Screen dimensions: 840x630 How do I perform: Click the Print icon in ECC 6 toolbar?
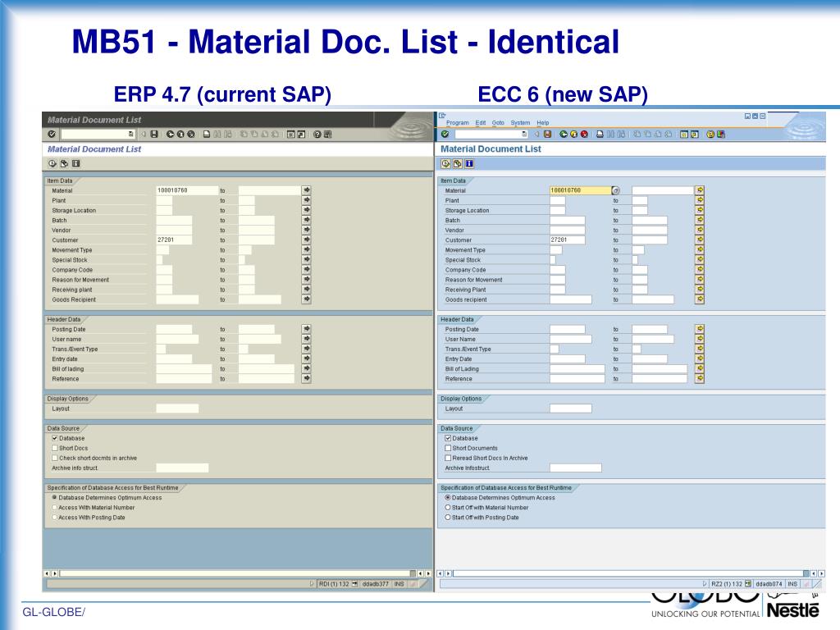(x=600, y=135)
